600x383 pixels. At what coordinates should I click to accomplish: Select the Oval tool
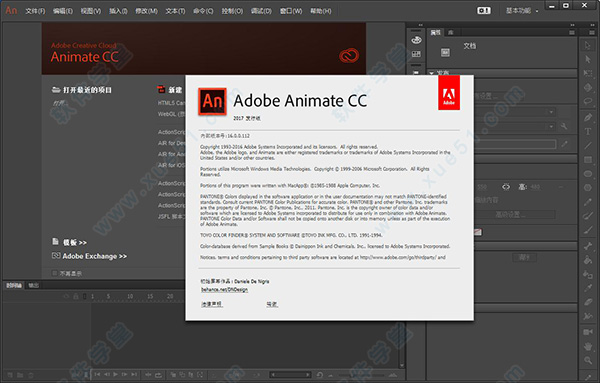click(x=588, y=174)
